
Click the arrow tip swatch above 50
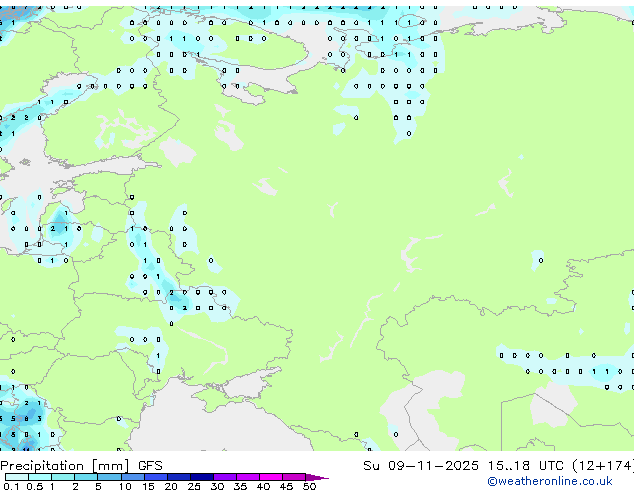click(317, 477)
